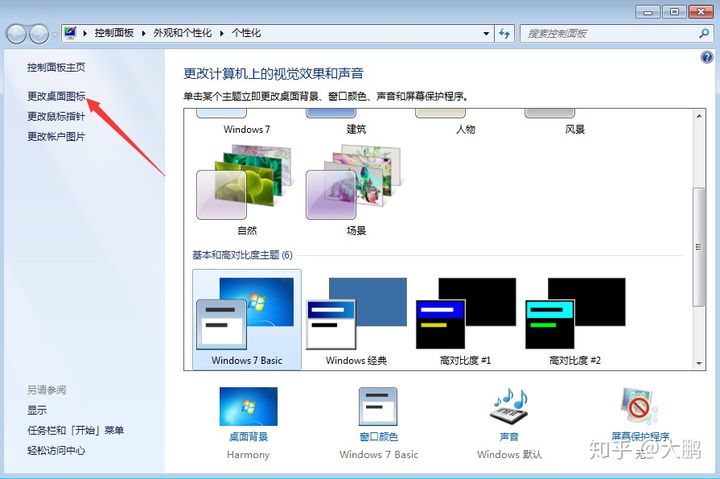Select 个性化 in the breadcrumb
This screenshot has height=479, width=720.
246,33
